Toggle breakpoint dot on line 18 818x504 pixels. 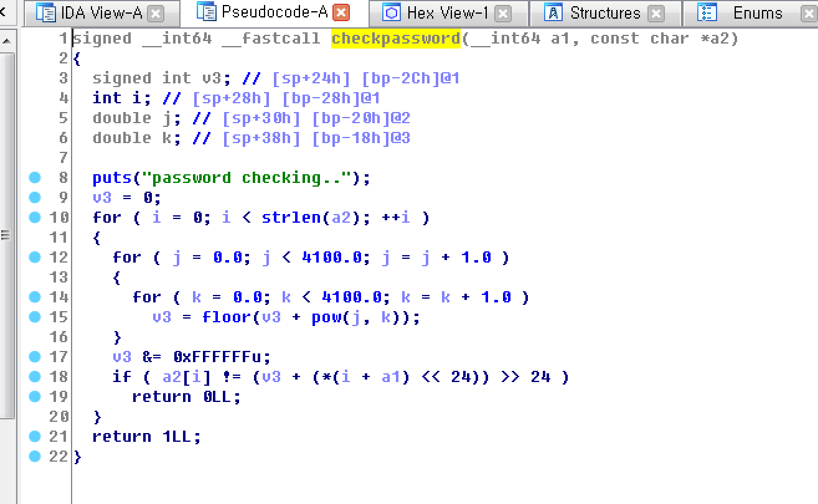point(35,377)
